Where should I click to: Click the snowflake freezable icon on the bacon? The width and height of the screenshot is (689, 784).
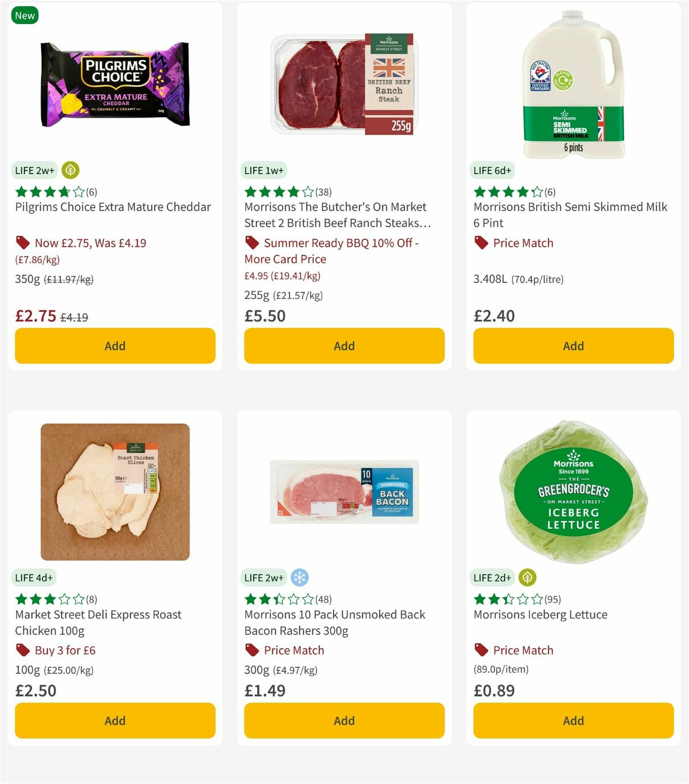point(300,577)
